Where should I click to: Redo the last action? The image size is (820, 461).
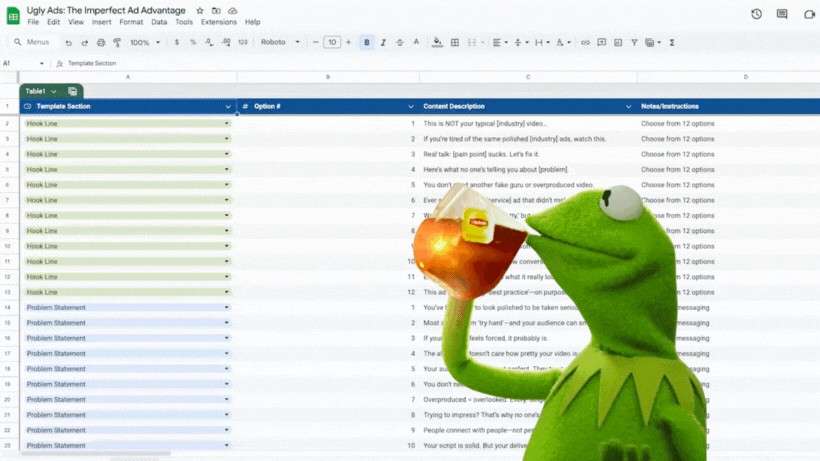[85, 42]
